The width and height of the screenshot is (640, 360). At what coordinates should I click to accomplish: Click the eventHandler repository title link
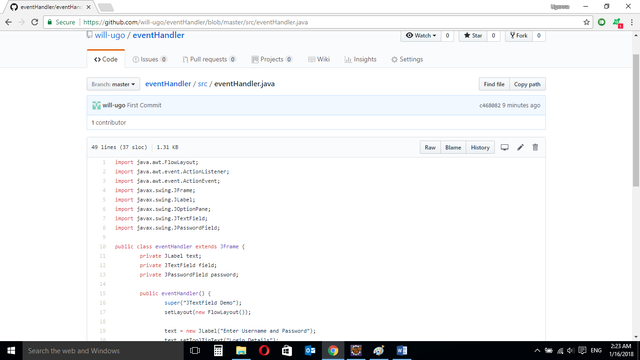coord(158,35)
